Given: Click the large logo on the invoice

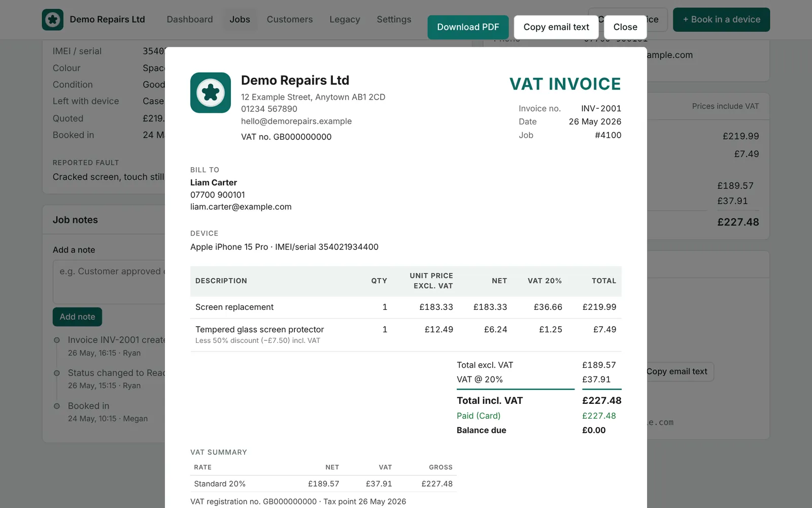Looking at the screenshot, I should tap(211, 92).
